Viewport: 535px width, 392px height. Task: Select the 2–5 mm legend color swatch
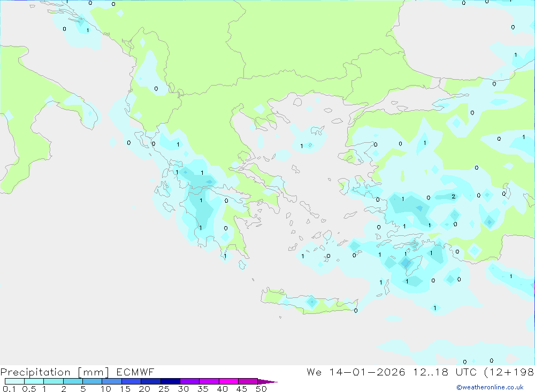tap(73, 381)
